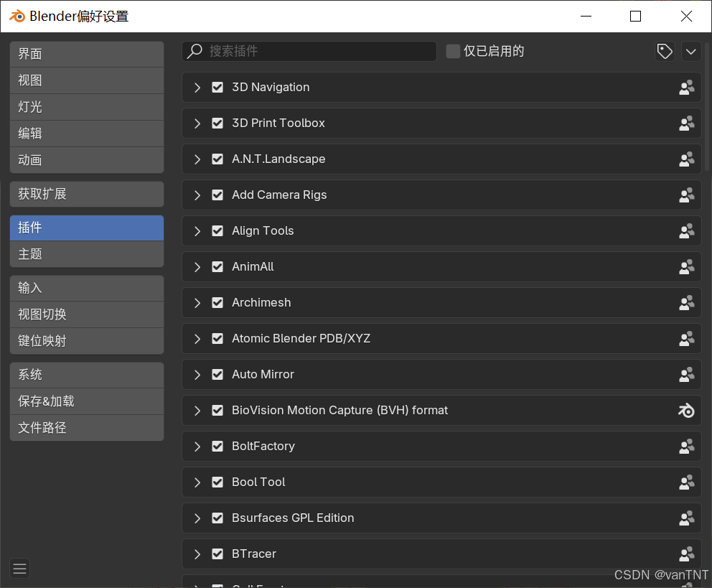Image resolution: width=712 pixels, height=588 pixels.
Task: Open the hamburger preferences menu
Action: click(x=19, y=569)
